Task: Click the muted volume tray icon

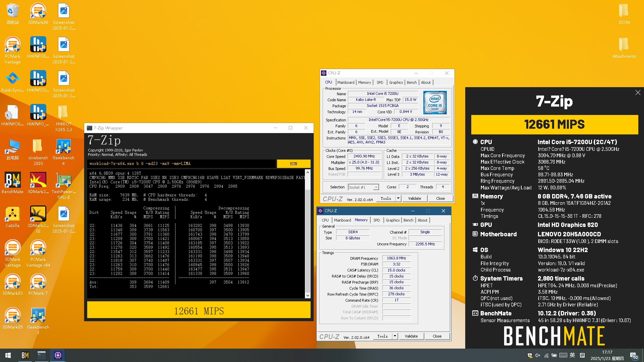Action: pyautogui.click(x=538, y=355)
